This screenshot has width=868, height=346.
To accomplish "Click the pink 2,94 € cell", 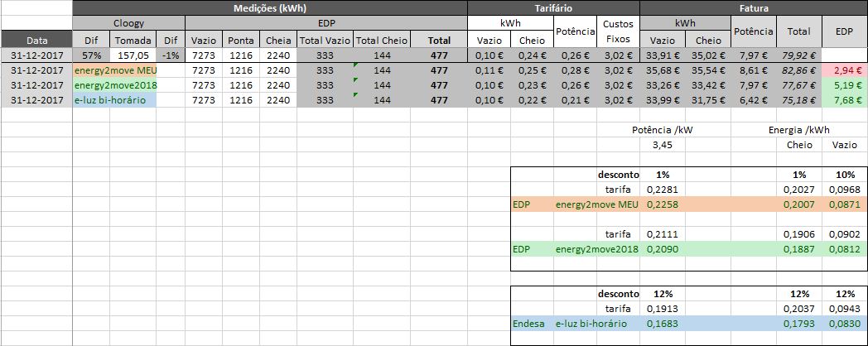I will [x=843, y=70].
